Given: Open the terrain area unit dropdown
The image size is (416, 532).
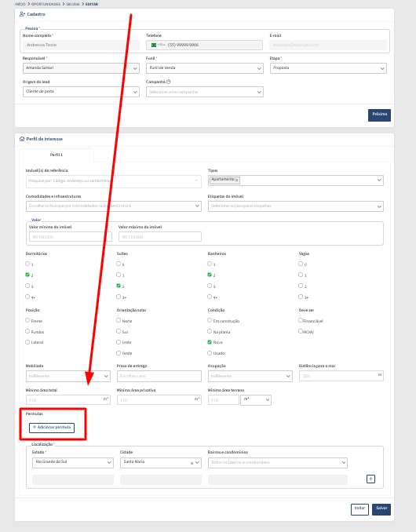Looking at the screenshot, I should (256, 400).
